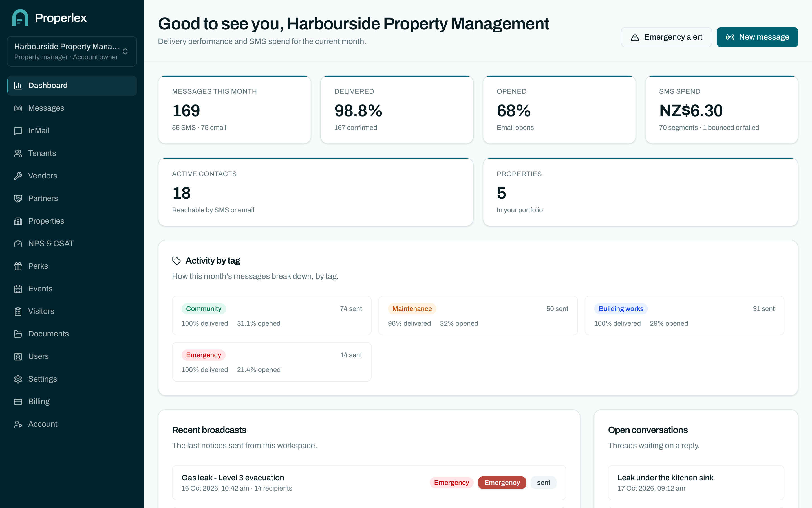
Task: Click the '68%' opened value
Action: coord(513,111)
